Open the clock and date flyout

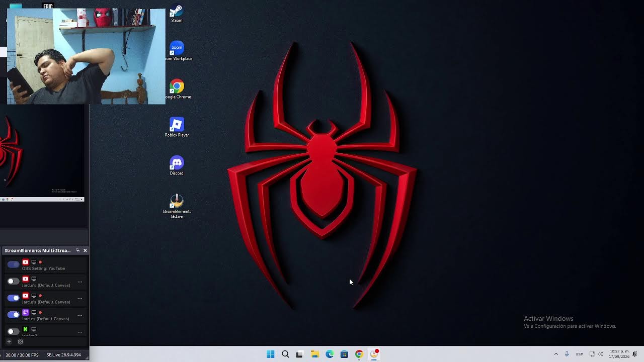coord(619,354)
